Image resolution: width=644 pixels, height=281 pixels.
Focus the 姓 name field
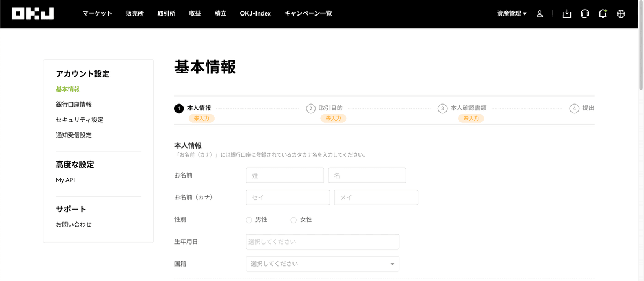click(285, 175)
